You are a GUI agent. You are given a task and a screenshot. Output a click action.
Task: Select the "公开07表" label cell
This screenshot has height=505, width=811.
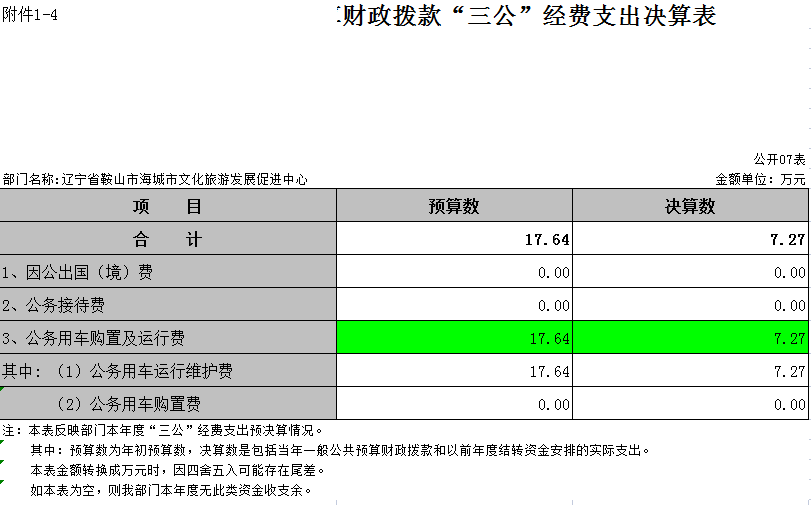click(x=779, y=159)
